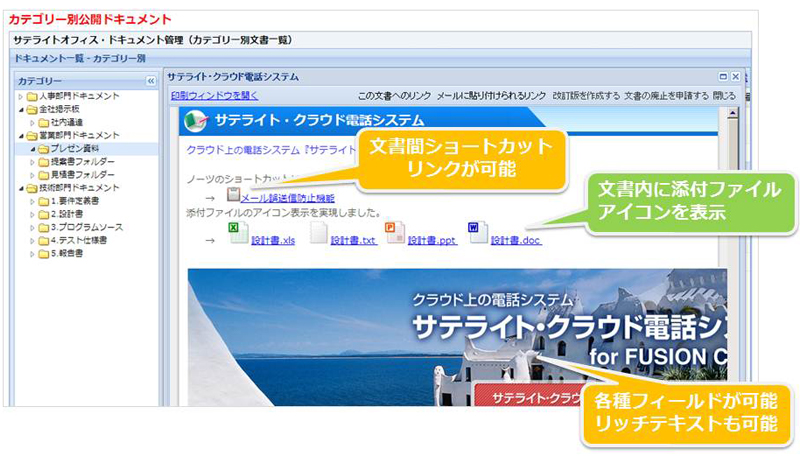This screenshot has width=800, height=463.
Task: Expand the 提案書フォルダー tree node
Action: (x=31, y=161)
